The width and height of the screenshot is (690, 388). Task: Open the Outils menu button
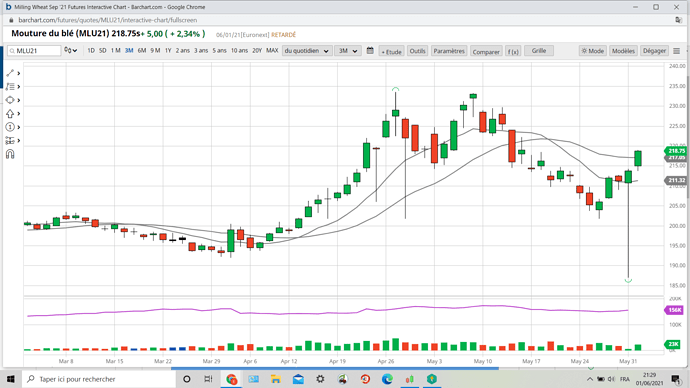417,51
